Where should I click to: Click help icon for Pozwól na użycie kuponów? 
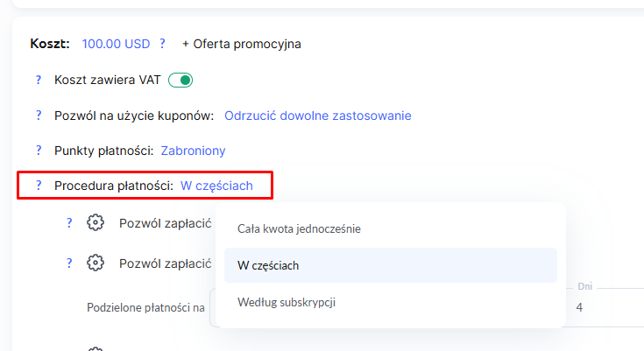click(39, 116)
